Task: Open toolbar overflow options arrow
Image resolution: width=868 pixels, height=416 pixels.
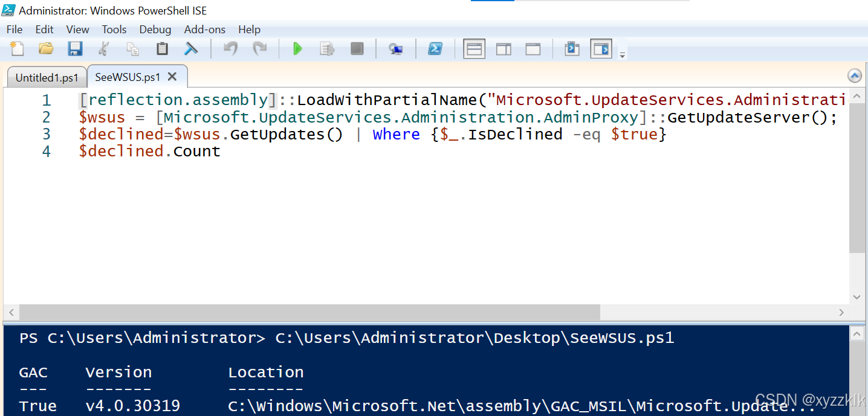Action: coord(623,55)
